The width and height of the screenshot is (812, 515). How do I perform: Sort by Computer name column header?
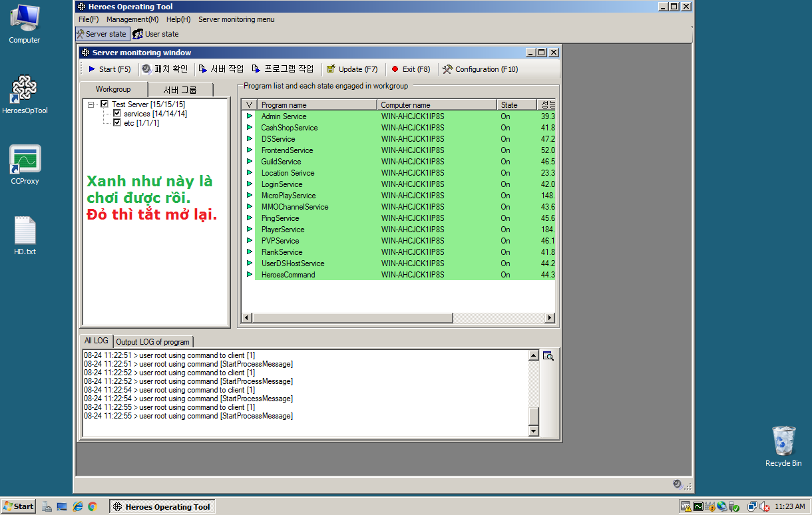pyautogui.click(x=437, y=105)
